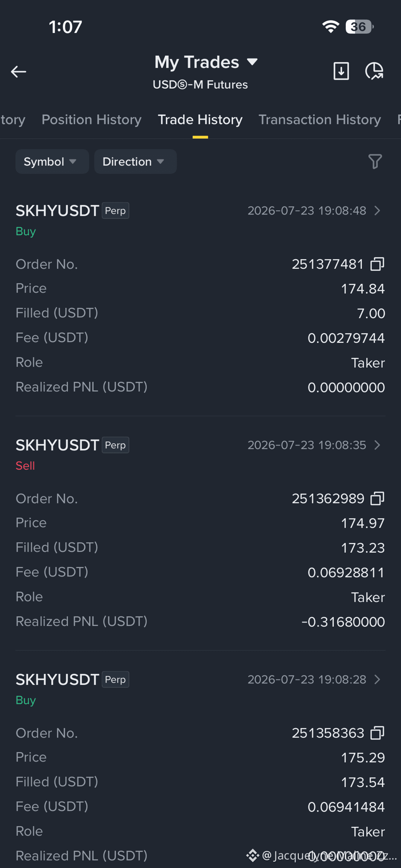The width and height of the screenshot is (401, 868).
Task: Switch to Position History tab
Action: (x=92, y=120)
